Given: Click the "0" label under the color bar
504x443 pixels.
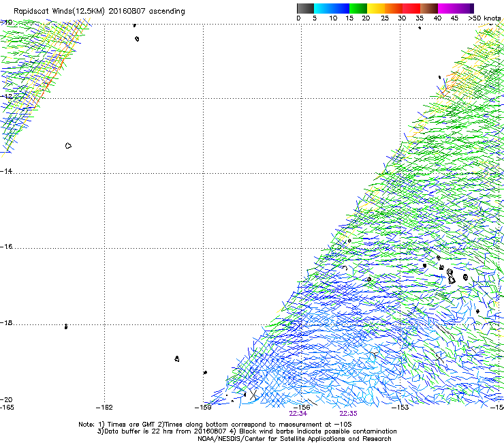Looking at the screenshot, I should [298, 18].
